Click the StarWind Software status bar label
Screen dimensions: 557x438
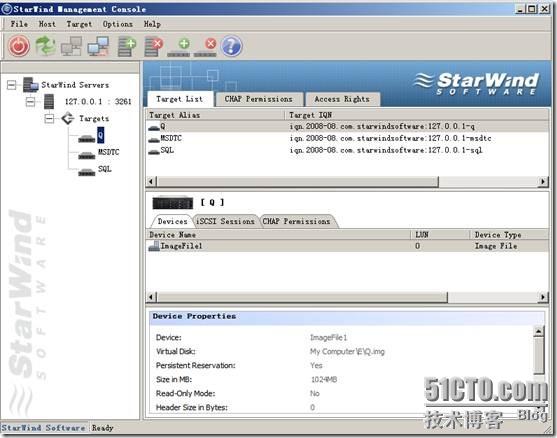click(43, 428)
